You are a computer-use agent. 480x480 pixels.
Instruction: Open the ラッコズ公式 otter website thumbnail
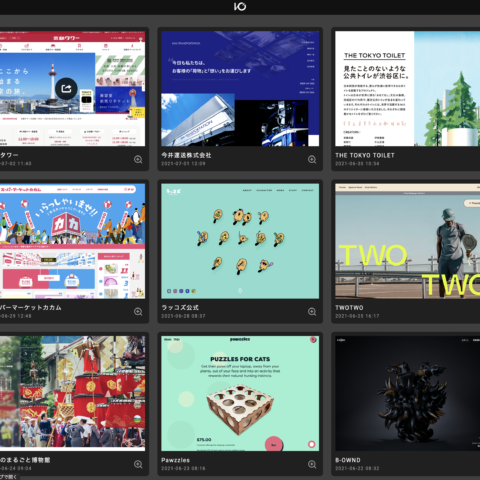click(240, 241)
